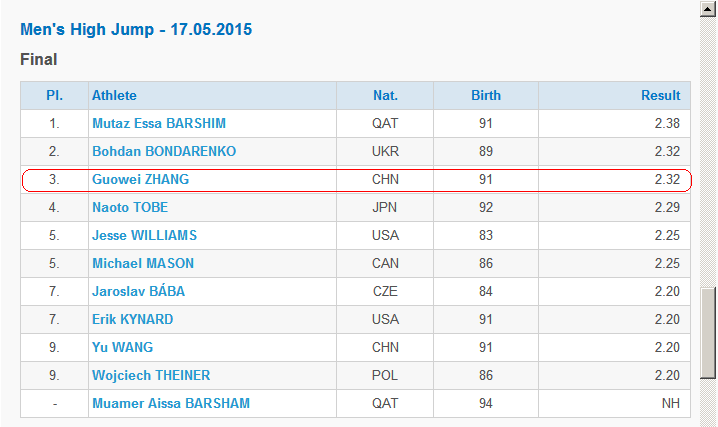Open Jaroslav BÁBA athlete link
718x427 pixels.
tap(138, 291)
